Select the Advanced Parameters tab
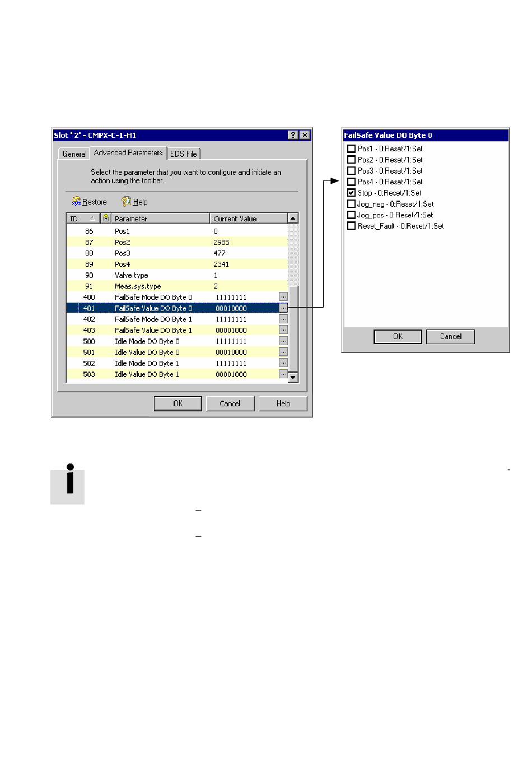 pyautogui.click(x=128, y=152)
